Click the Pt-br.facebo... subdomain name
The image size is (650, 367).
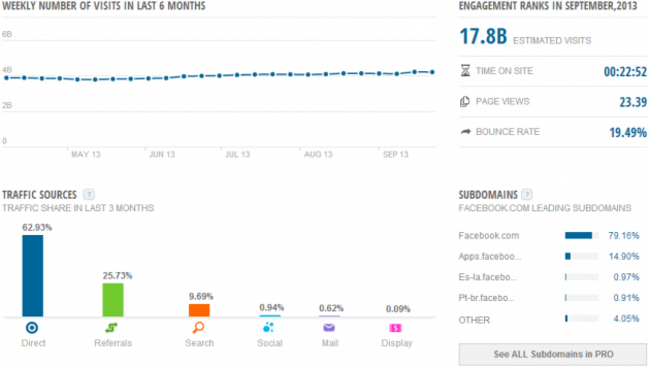pos(486,298)
